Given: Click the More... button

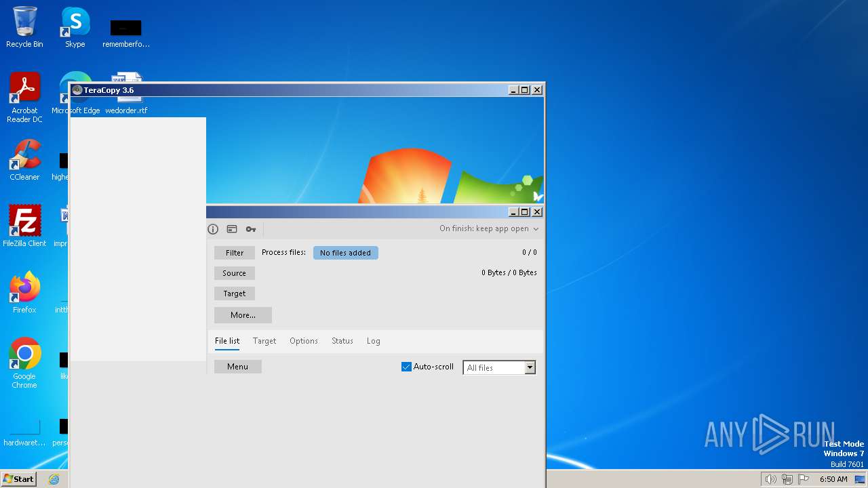Looking at the screenshot, I should 243,315.
